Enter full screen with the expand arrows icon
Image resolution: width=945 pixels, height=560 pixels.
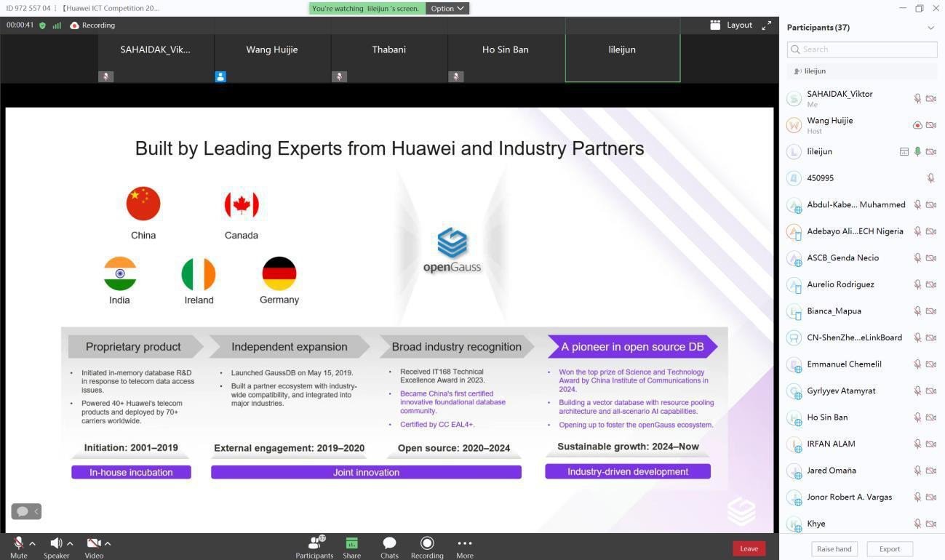click(x=766, y=25)
